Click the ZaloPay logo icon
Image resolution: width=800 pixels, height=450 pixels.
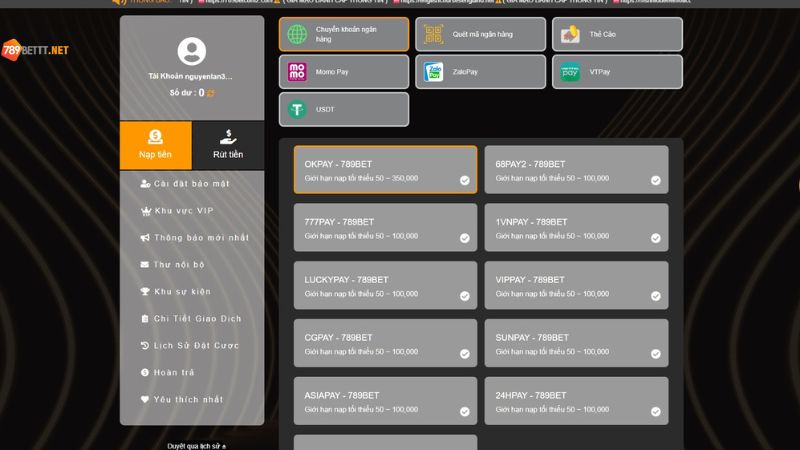click(434, 72)
